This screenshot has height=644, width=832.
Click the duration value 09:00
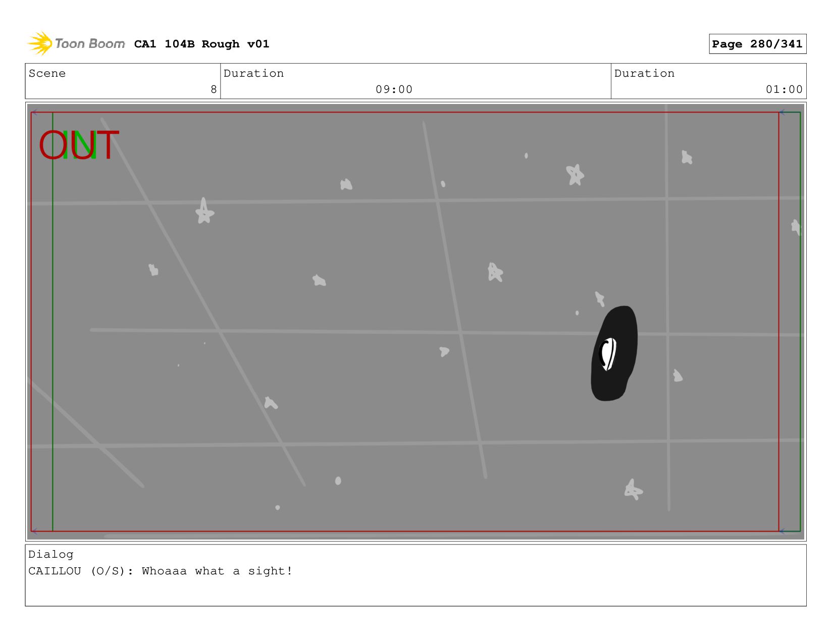coord(394,89)
